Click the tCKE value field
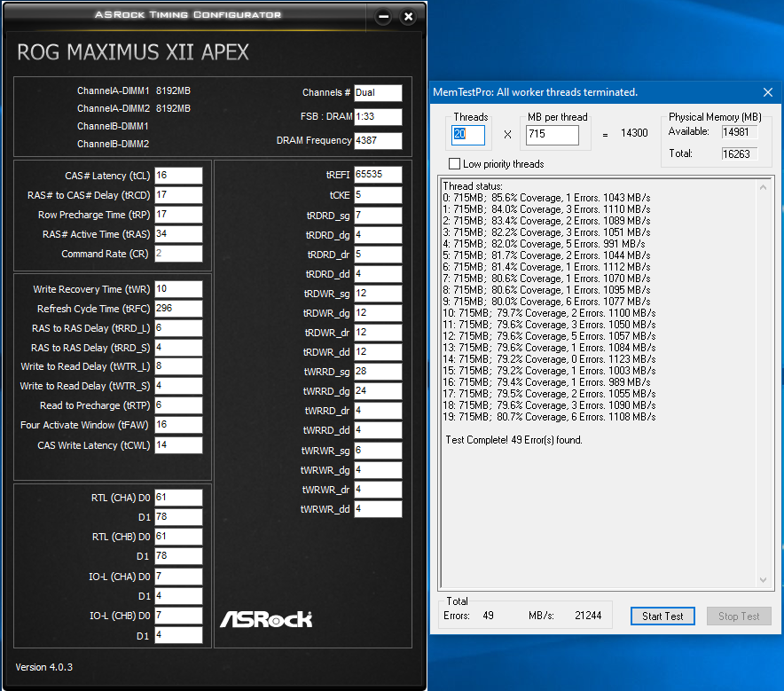The height and width of the screenshot is (691, 784). pos(378,195)
